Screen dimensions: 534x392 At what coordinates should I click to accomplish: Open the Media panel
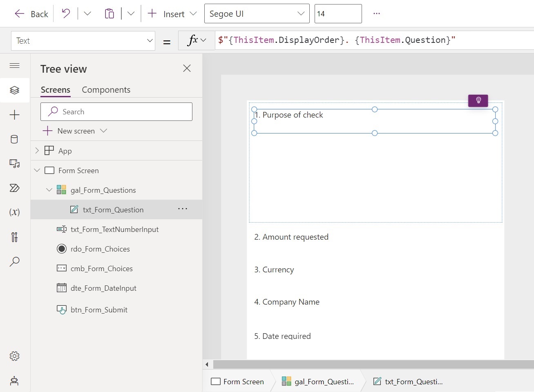(14, 164)
